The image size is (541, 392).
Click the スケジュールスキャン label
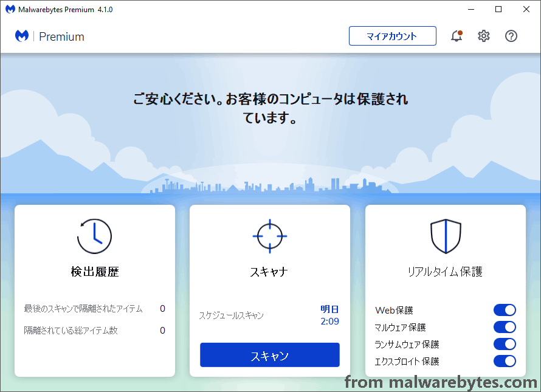[231, 315]
